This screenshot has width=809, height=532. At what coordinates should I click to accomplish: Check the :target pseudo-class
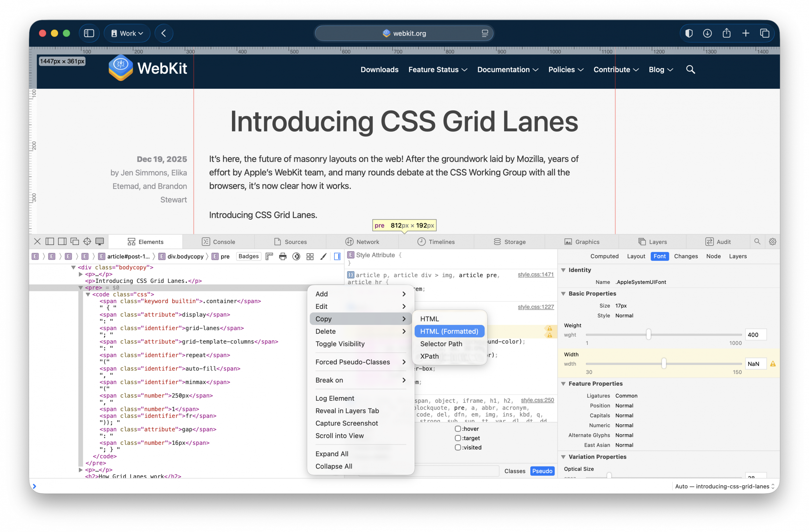[x=458, y=438]
